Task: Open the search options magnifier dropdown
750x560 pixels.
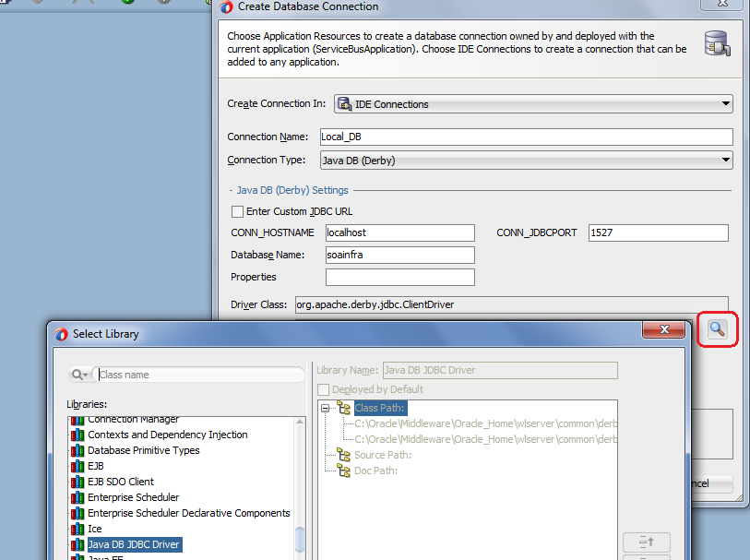Action: click(x=79, y=375)
